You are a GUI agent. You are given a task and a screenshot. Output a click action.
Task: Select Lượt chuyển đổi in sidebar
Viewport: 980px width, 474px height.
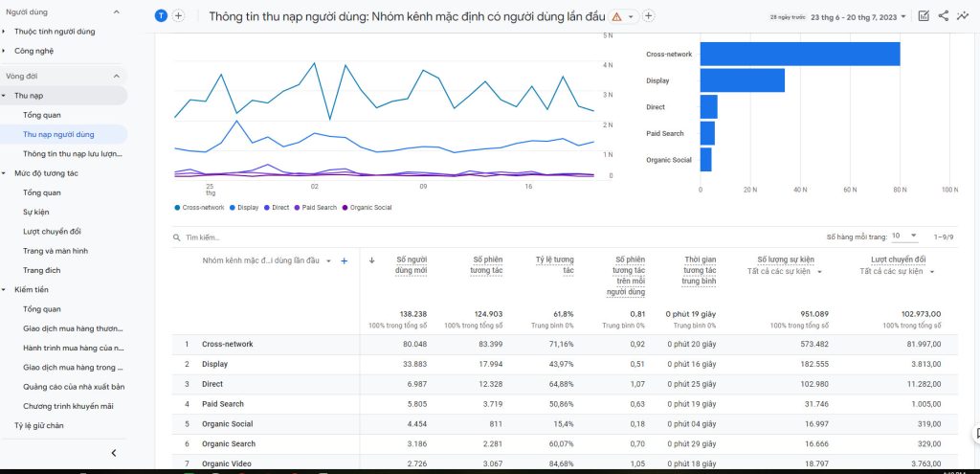coord(52,232)
